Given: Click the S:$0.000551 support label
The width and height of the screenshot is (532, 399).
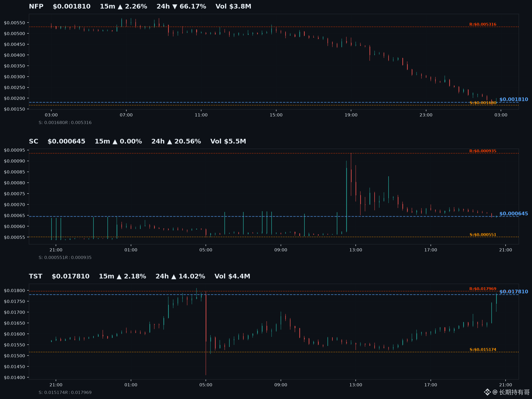Looking at the screenshot, I should tap(483, 235).
